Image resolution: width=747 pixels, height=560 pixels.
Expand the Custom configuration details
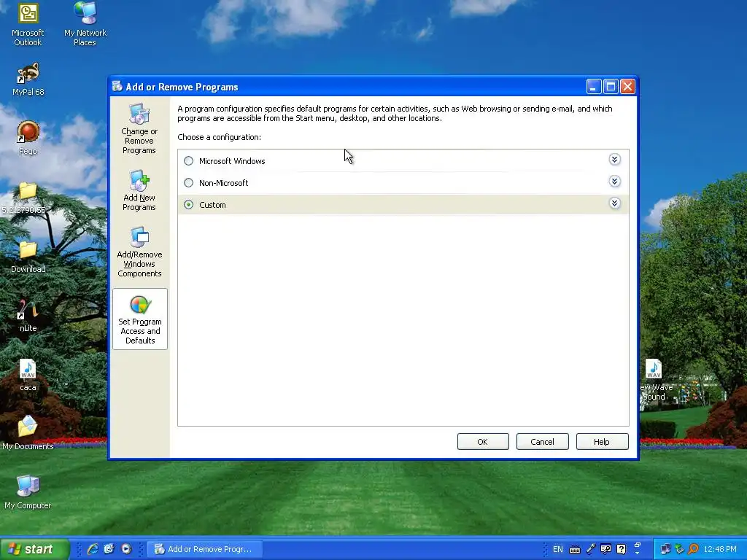tap(614, 203)
